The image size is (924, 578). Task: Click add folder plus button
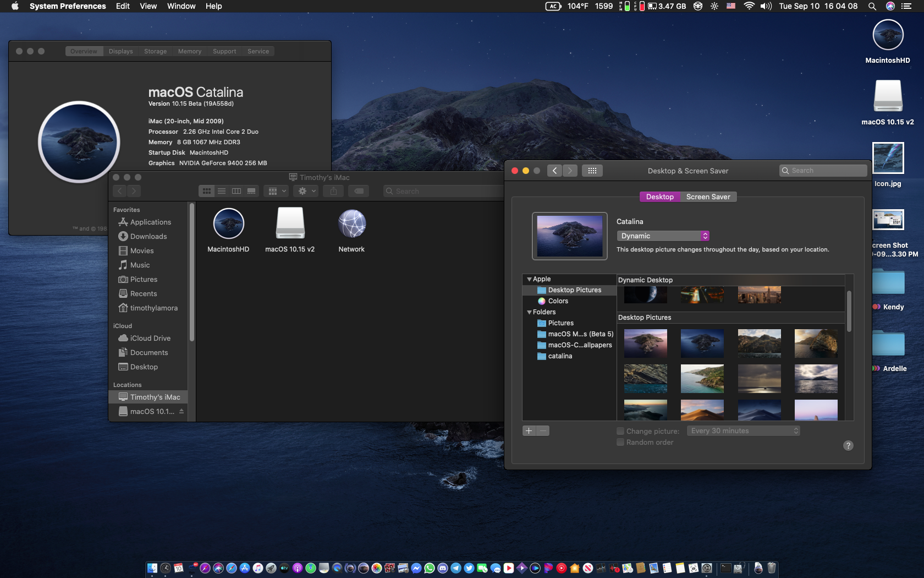(x=529, y=431)
